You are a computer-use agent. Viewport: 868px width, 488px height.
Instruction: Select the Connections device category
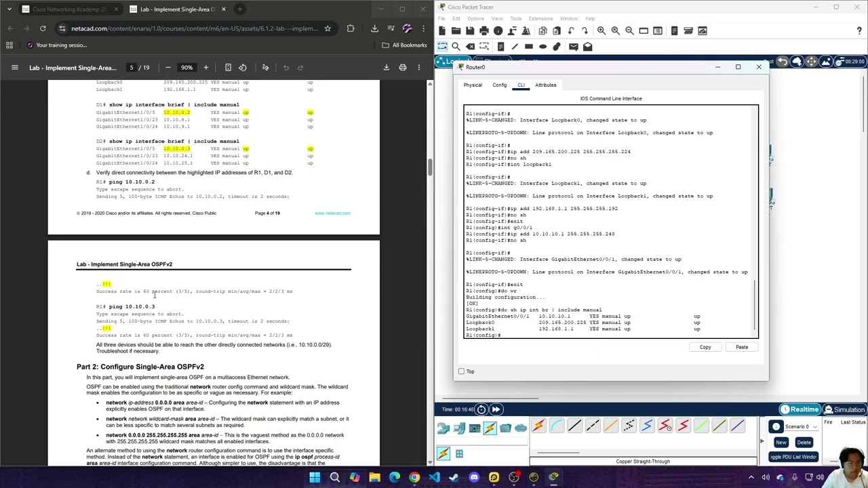(x=490, y=428)
